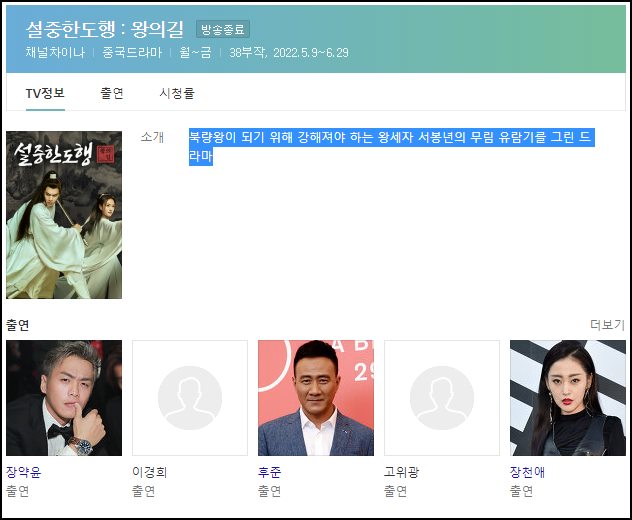Click the 장천애 name link
This screenshot has width=632, height=520.
coord(527,472)
